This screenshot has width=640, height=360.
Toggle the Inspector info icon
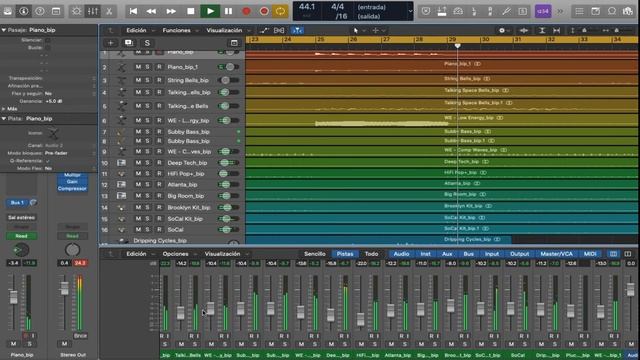(x=24, y=11)
